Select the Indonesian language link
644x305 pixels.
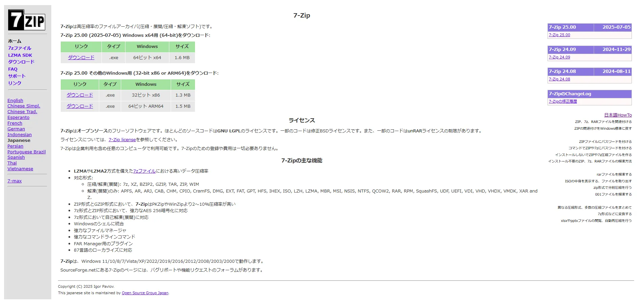pos(20,134)
